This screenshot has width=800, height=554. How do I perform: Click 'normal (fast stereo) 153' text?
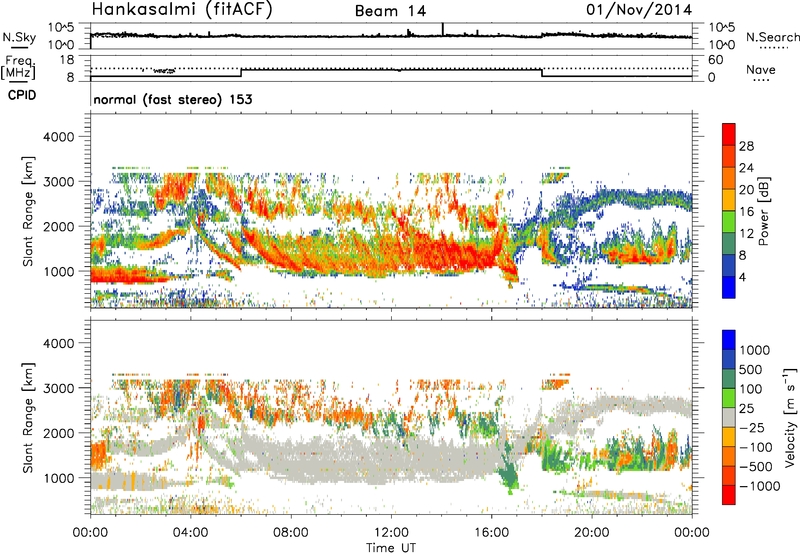(172, 99)
